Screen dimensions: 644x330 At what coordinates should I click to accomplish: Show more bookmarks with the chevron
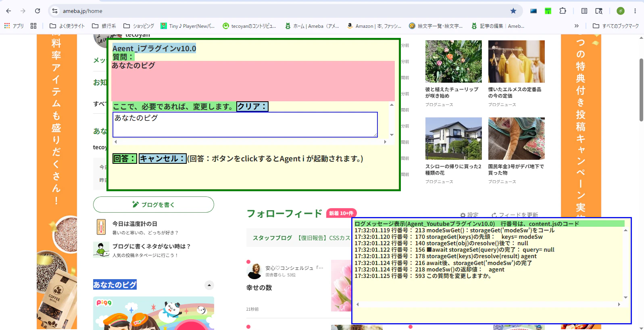pyautogui.click(x=577, y=26)
